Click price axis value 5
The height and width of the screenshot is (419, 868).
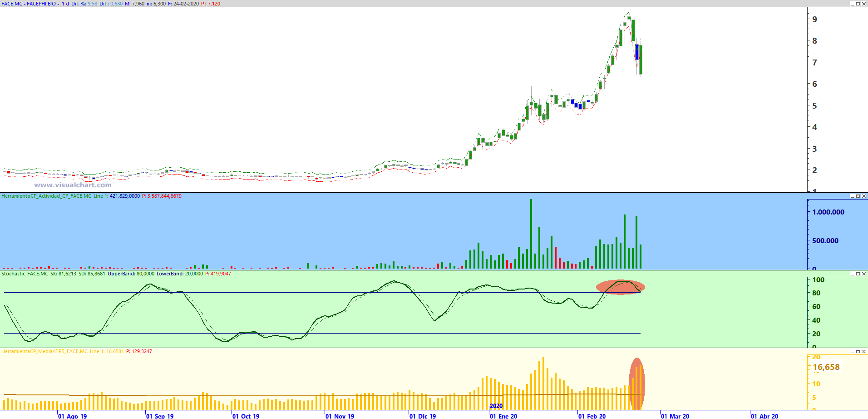point(815,106)
